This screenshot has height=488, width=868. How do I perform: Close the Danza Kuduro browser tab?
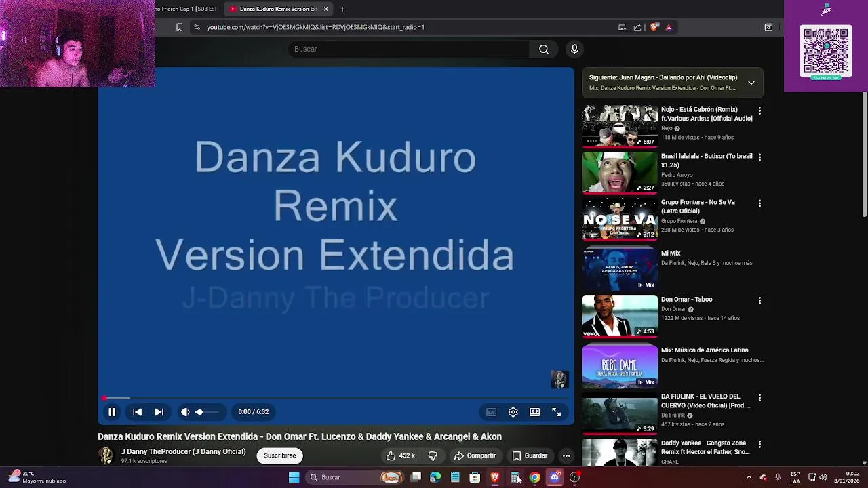click(x=325, y=9)
